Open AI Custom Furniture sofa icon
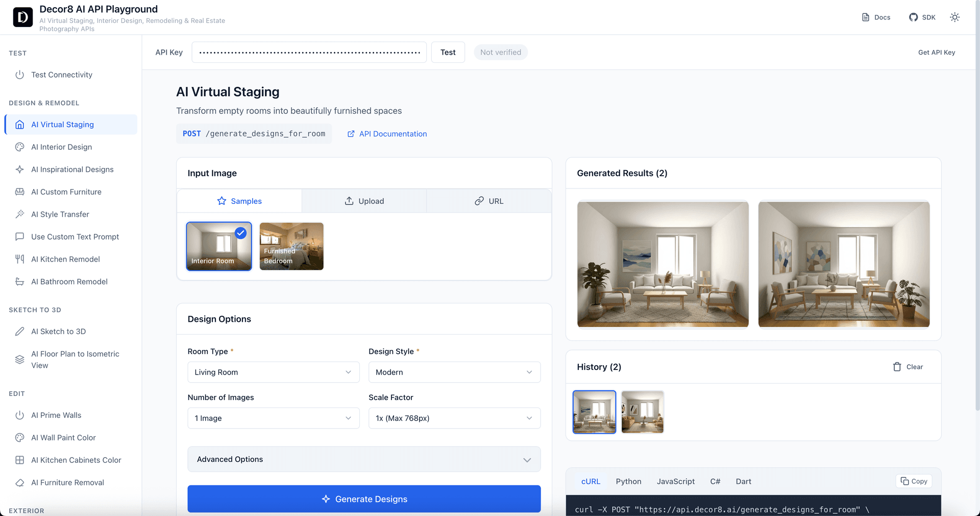This screenshot has height=516, width=980. pyautogui.click(x=20, y=192)
